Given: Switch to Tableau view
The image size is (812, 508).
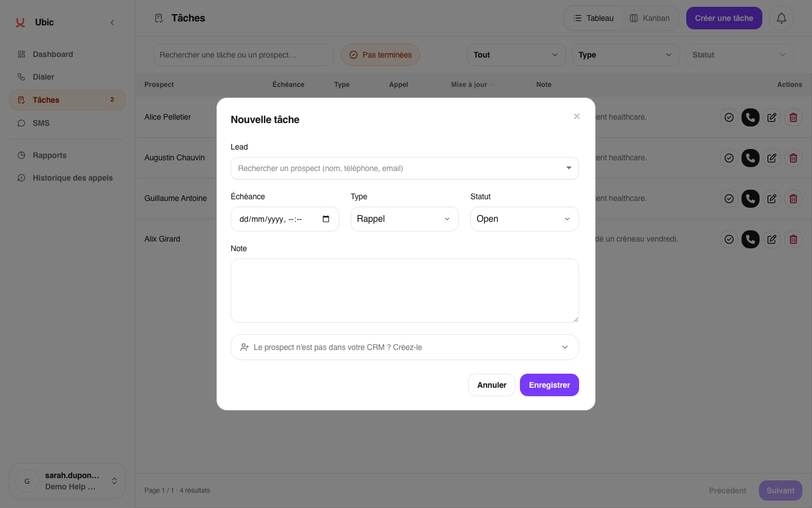Looking at the screenshot, I should 593,18.
